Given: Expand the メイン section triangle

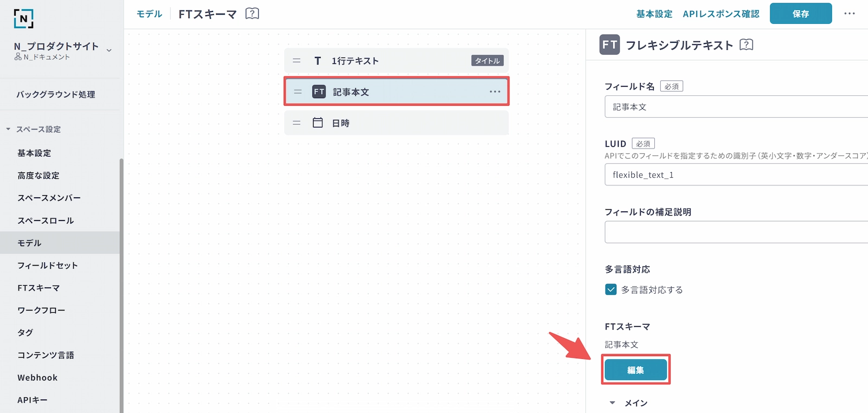Looking at the screenshot, I should pos(612,403).
